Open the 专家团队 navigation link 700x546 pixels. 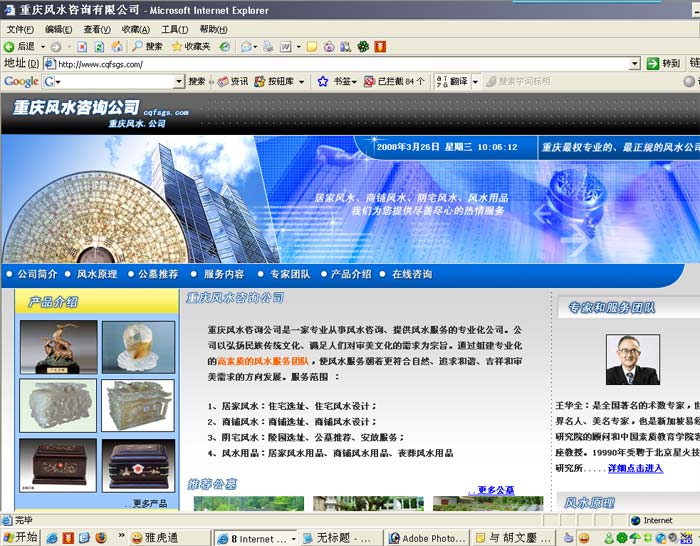coord(290,274)
